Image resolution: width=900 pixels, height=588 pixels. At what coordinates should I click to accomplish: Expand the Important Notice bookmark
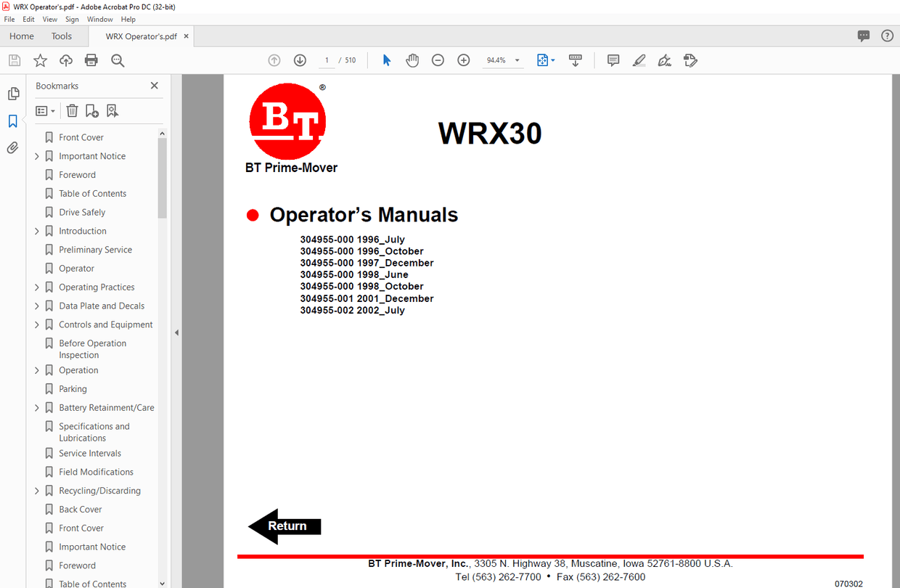[37, 156]
